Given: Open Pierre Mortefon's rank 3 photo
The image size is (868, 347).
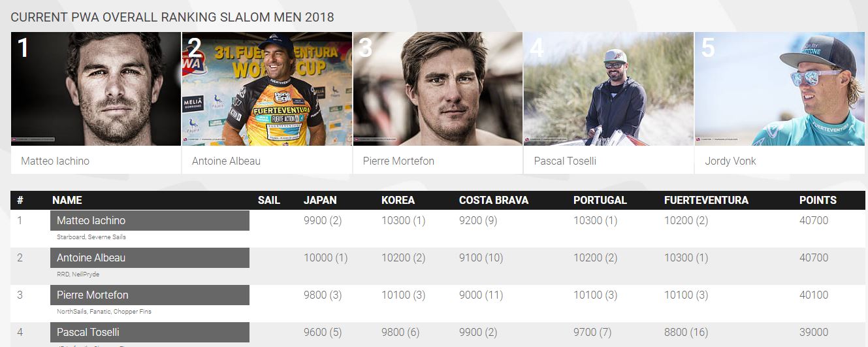Looking at the screenshot, I should [438, 89].
